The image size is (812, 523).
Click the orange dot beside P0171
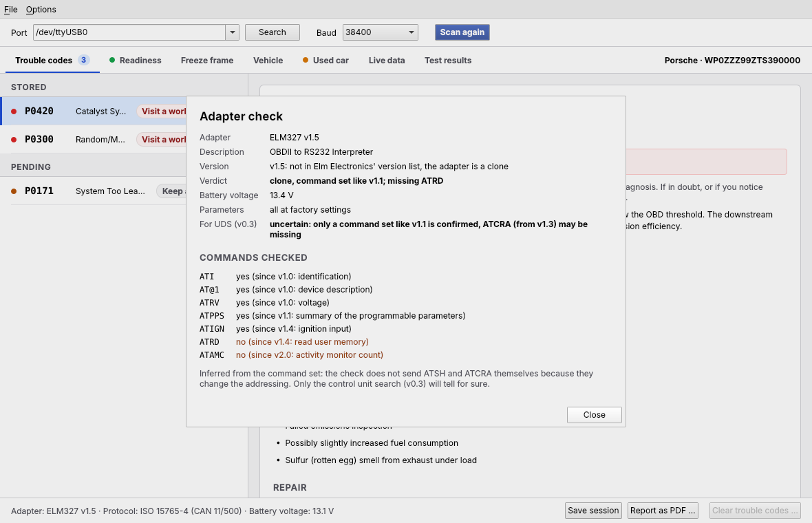pos(14,191)
